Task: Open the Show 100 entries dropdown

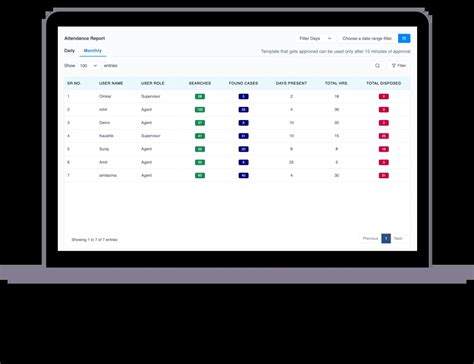Action: [x=88, y=66]
